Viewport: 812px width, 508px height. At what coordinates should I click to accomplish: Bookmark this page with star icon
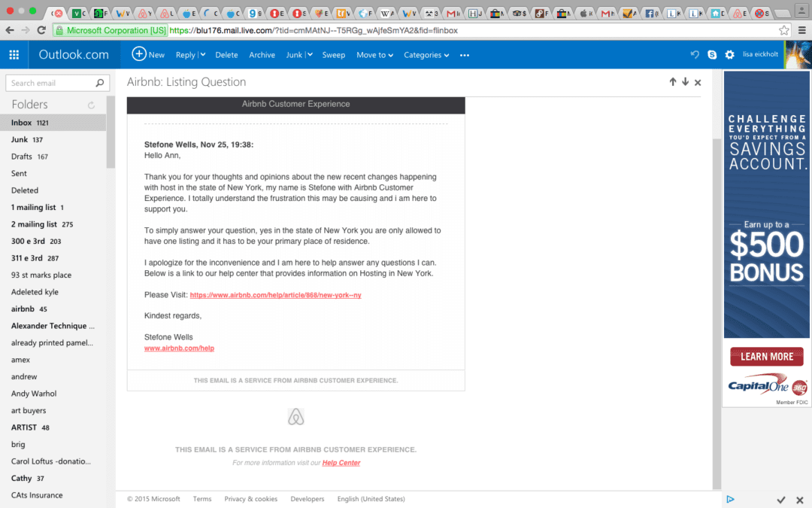(784, 30)
